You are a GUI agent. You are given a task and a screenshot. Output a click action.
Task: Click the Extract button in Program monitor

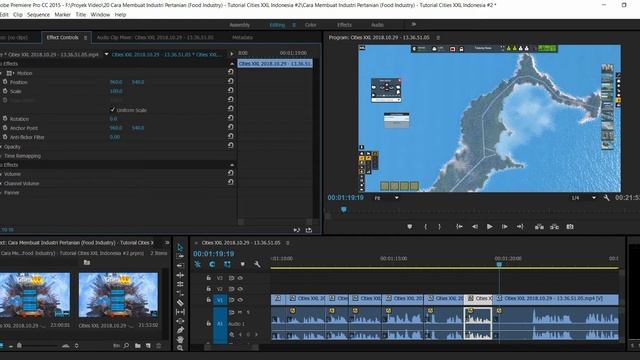pyautogui.click(x=554, y=227)
